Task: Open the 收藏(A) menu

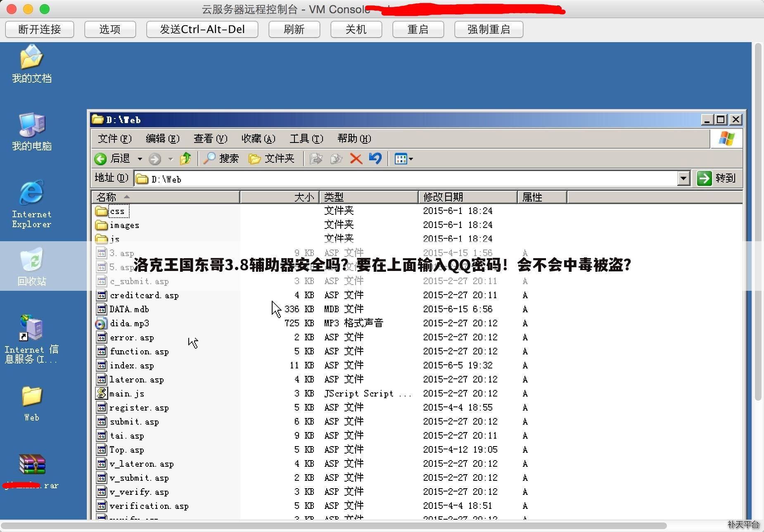Action: pos(258,138)
